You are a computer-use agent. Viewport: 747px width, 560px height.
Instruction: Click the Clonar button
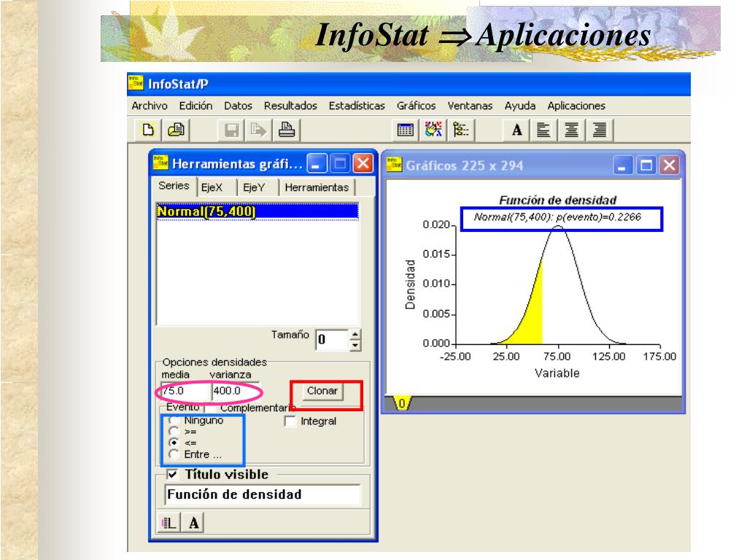tap(322, 391)
